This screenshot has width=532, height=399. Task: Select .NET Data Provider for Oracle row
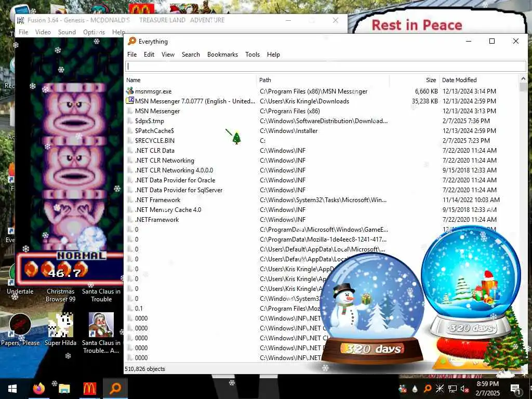click(322, 180)
